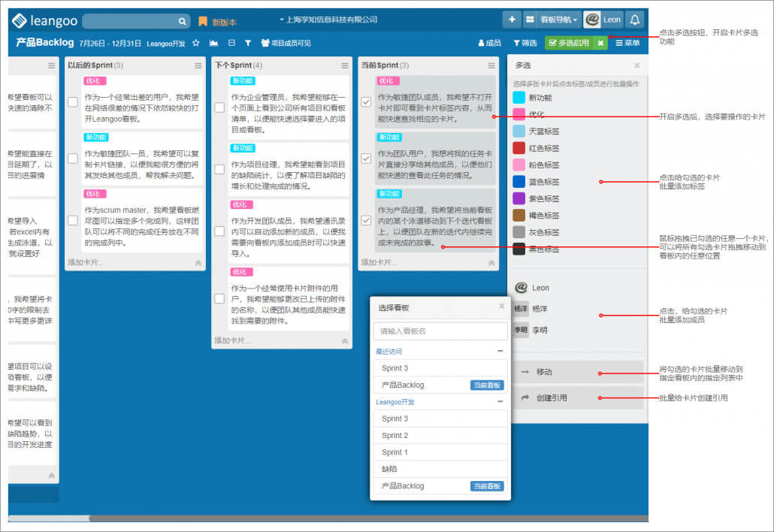Star the 产品Backlog board
This screenshot has width=774, height=532.
pos(196,44)
